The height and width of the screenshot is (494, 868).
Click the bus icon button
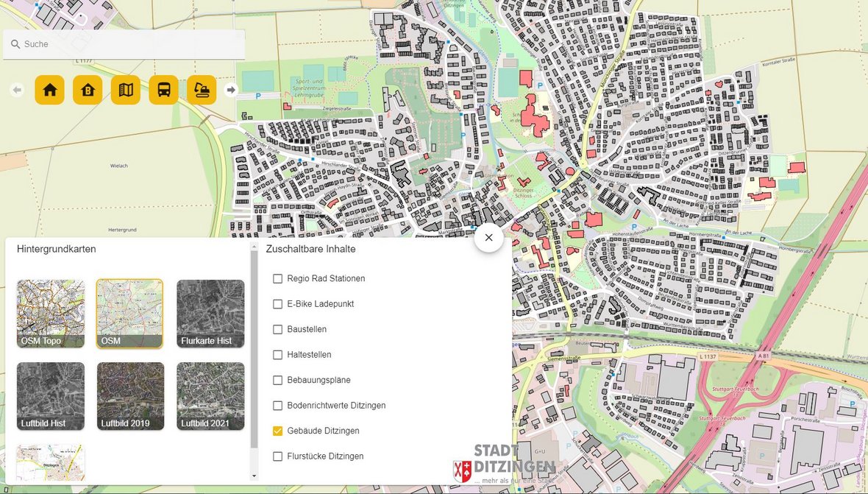(x=164, y=90)
